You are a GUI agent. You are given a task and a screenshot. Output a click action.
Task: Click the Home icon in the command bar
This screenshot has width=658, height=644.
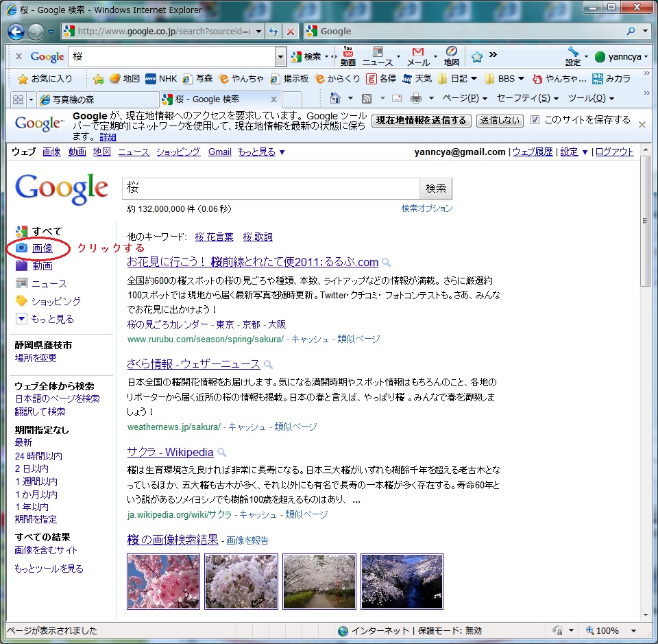coord(335,98)
